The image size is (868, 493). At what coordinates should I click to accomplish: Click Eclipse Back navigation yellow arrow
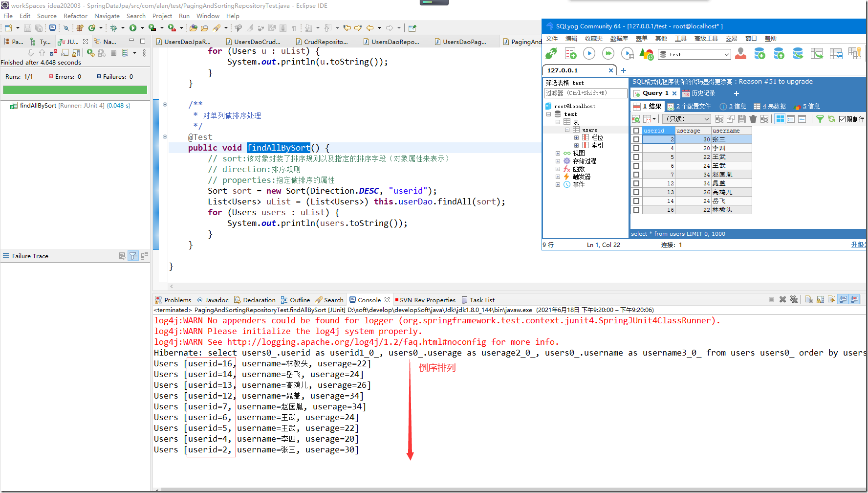click(370, 28)
